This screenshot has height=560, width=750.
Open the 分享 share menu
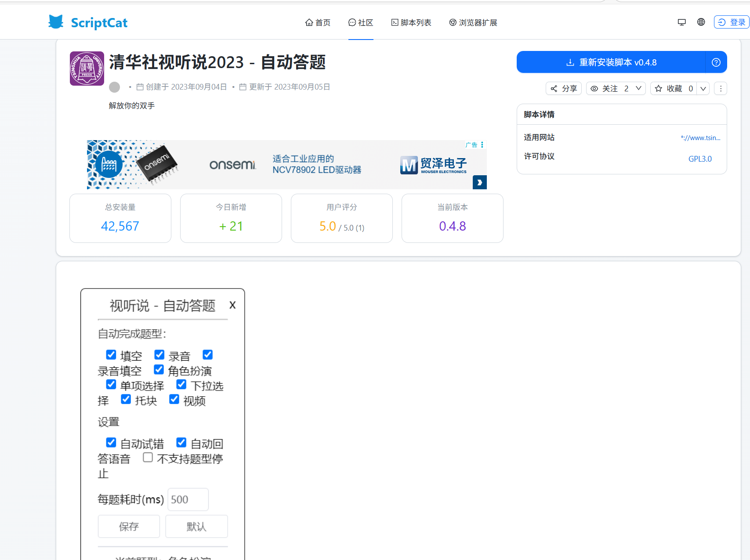[x=564, y=89]
